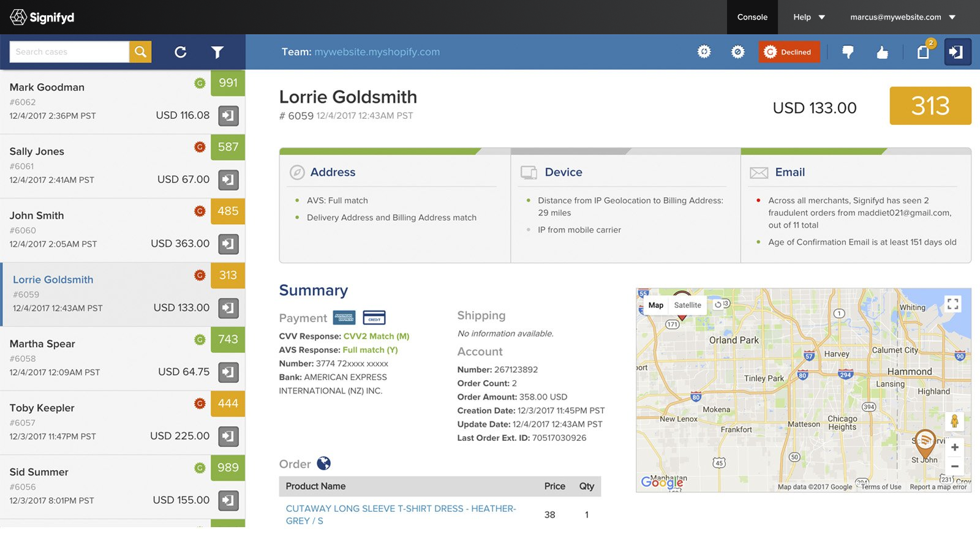The height and width of the screenshot is (551, 980).
Task: Toggle the Map view button
Action: click(x=655, y=305)
